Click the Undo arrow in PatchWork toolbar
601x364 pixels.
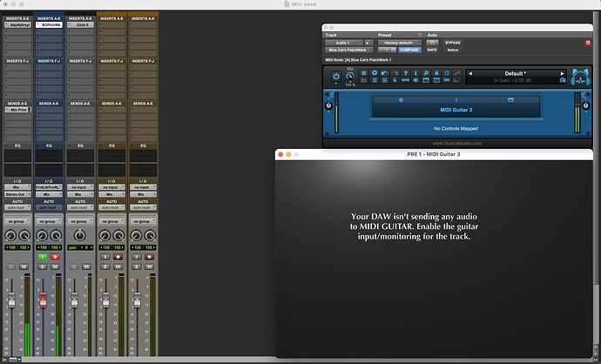pyautogui.click(x=384, y=73)
